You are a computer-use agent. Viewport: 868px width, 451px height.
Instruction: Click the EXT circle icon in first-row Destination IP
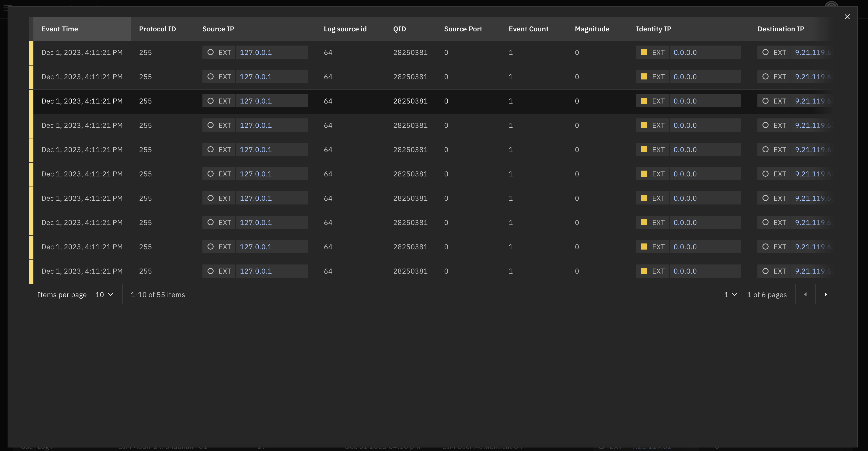pos(766,52)
